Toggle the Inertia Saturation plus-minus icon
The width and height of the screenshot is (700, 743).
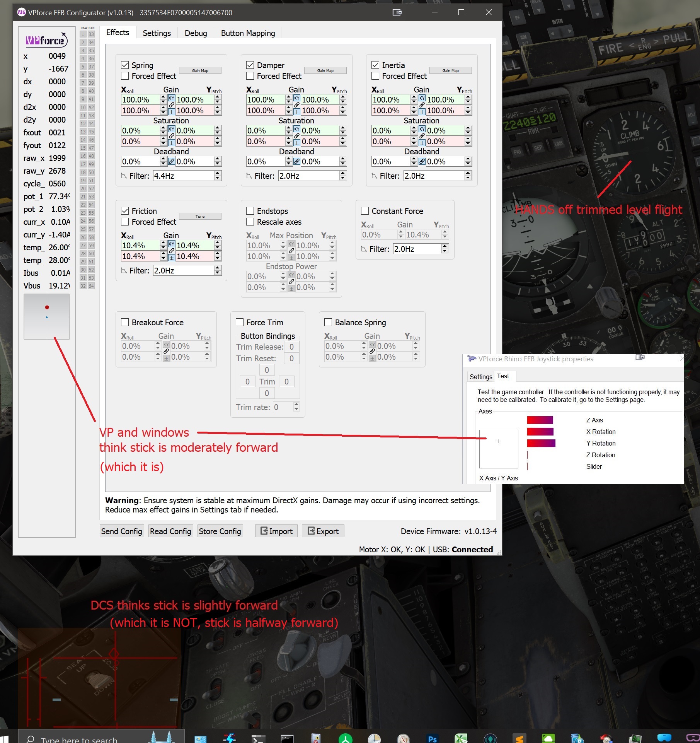click(x=422, y=142)
